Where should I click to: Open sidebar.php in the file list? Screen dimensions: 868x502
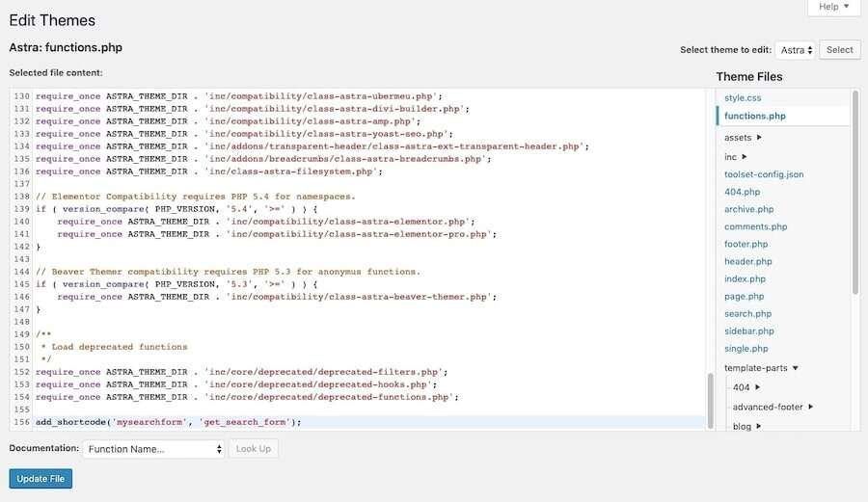pos(748,330)
